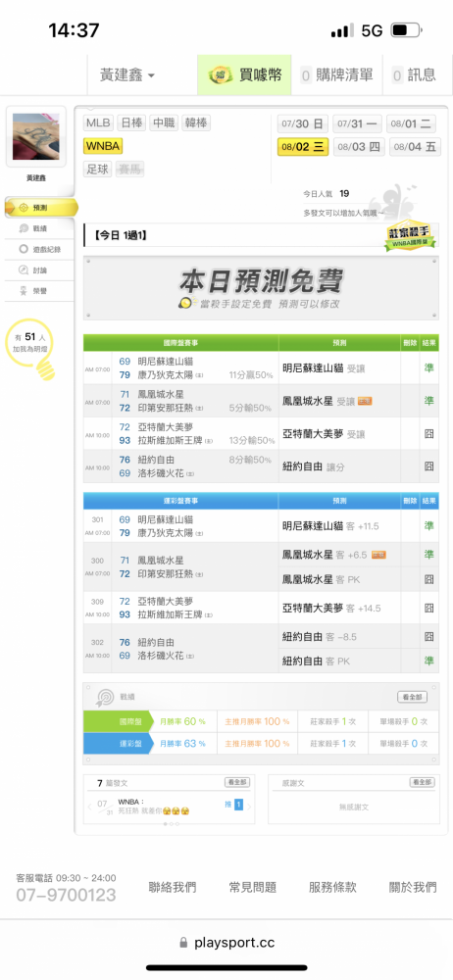Click 看全部 button in 戰績 panel
This screenshot has width=453, height=980.
(x=413, y=698)
